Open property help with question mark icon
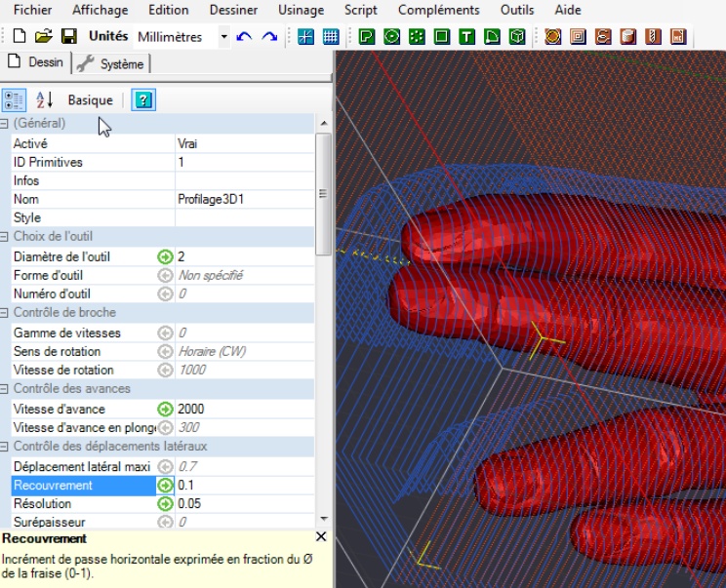This screenshot has width=726, height=588. [x=143, y=99]
